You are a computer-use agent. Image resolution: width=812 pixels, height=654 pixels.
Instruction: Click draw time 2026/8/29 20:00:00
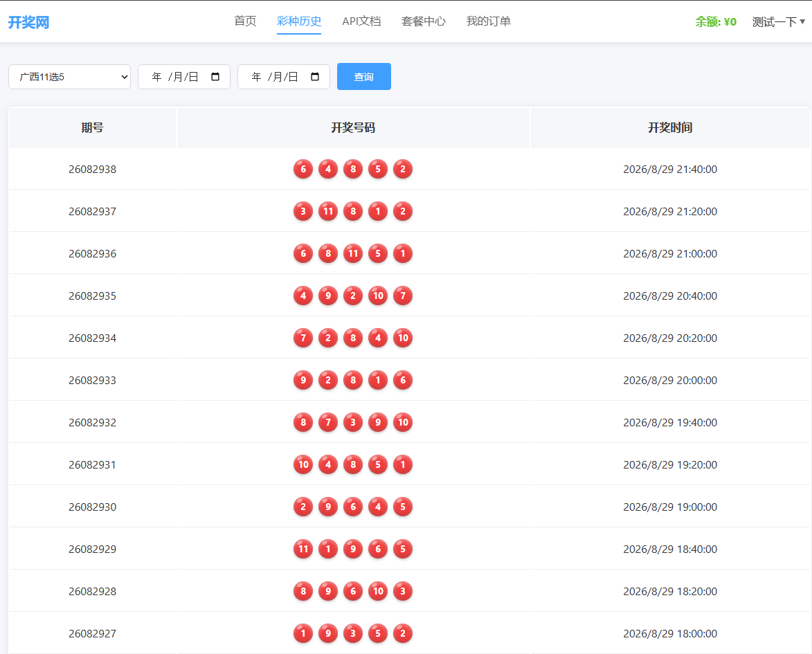(670, 380)
